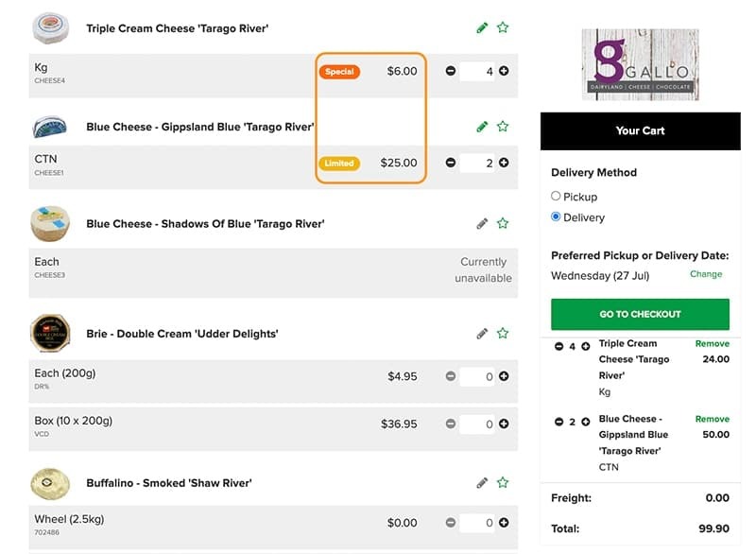Open the edit pencil for Brie Double Cream
Viewport: 756px width, 554px height.
coord(482,333)
